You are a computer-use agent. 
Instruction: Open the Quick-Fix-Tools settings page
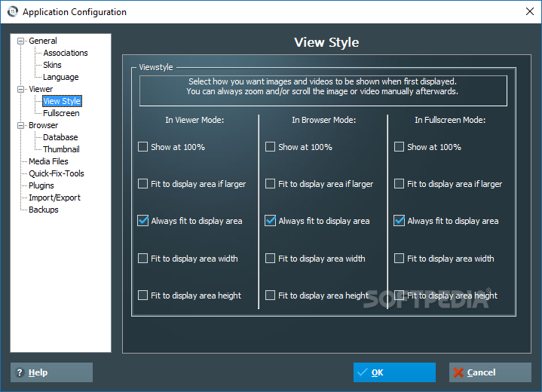[57, 173]
